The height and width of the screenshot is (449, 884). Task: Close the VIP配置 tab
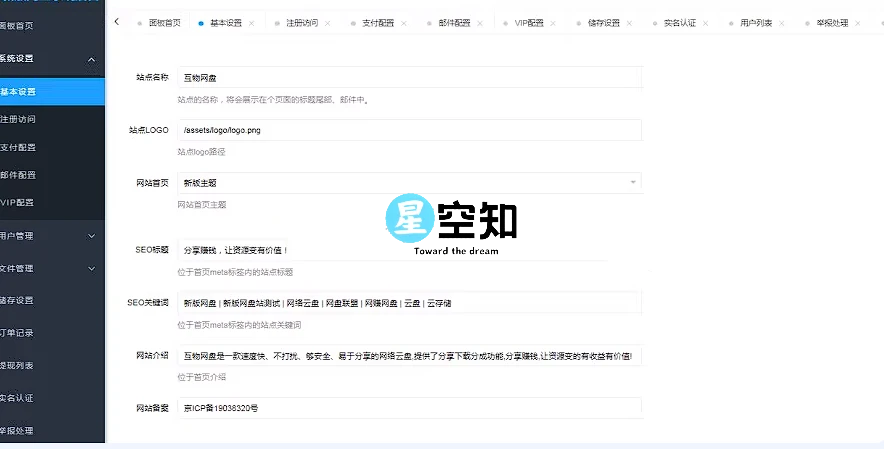pyautogui.click(x=553, y=23)
